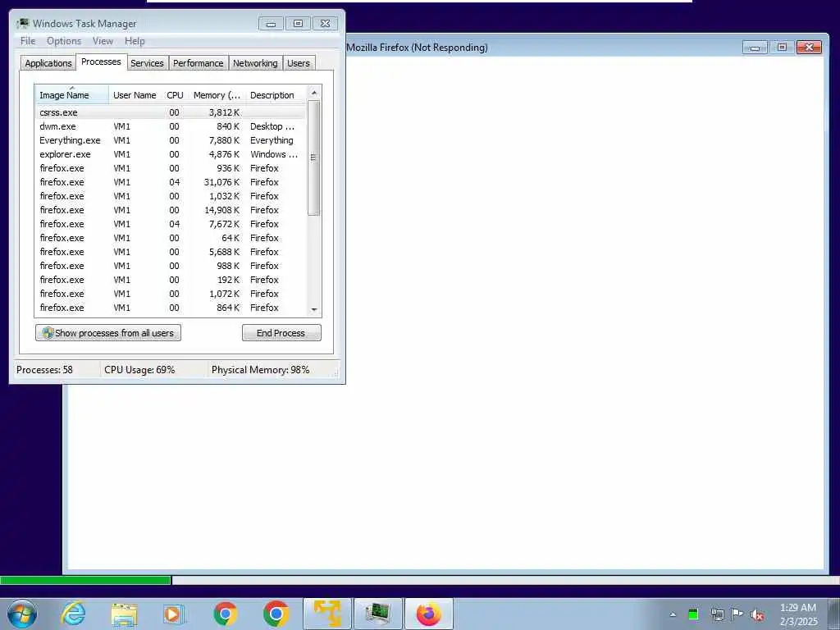Open the Users tab
Image resolution: width=840 pixels, height=630 pixels.
click(299, 62)
